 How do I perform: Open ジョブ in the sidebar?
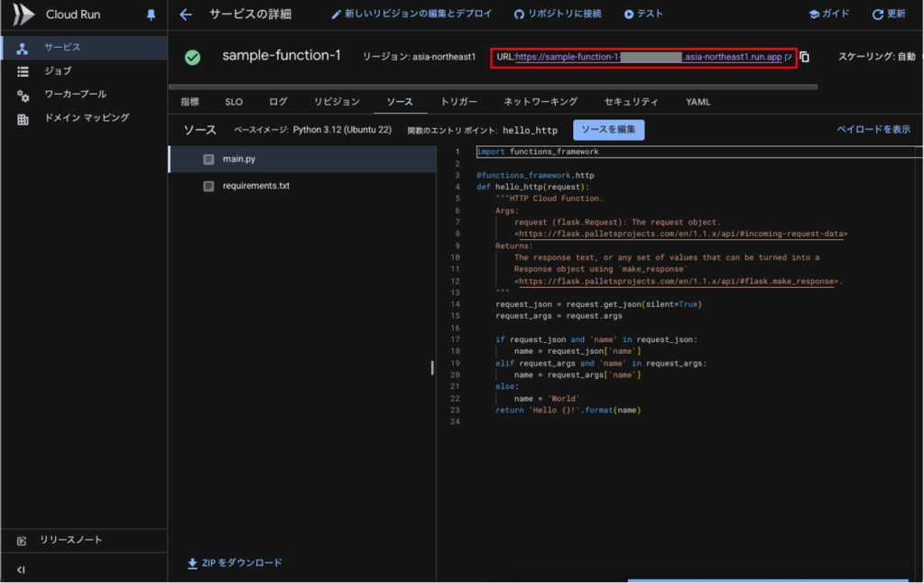84,70
